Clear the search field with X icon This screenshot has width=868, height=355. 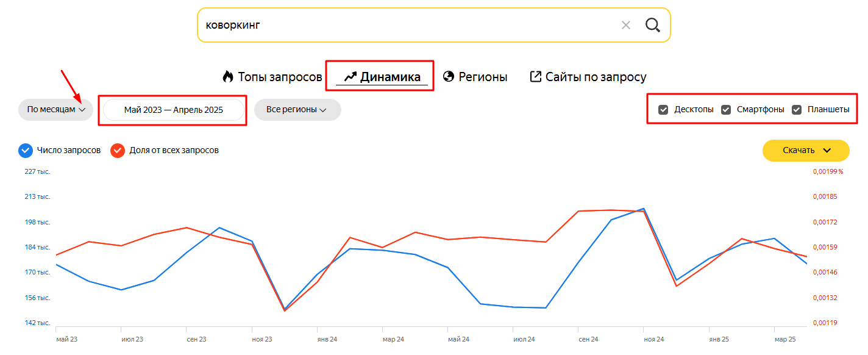626,25
